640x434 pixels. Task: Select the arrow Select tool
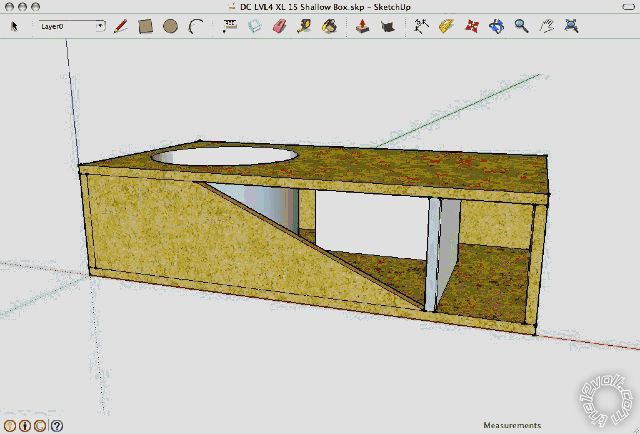[14, 26]
